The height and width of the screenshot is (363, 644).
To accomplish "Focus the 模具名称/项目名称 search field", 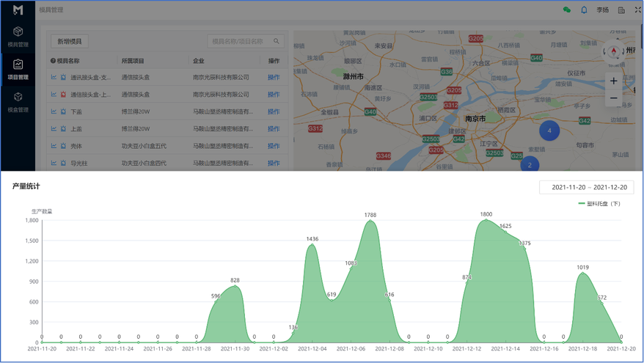I will click(x=239, y=42).
